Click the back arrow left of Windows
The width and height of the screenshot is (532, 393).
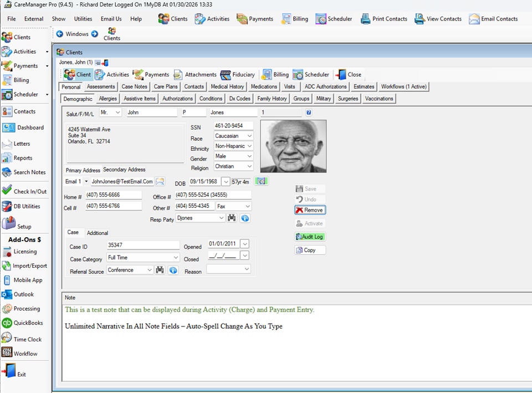click(59, 34)
